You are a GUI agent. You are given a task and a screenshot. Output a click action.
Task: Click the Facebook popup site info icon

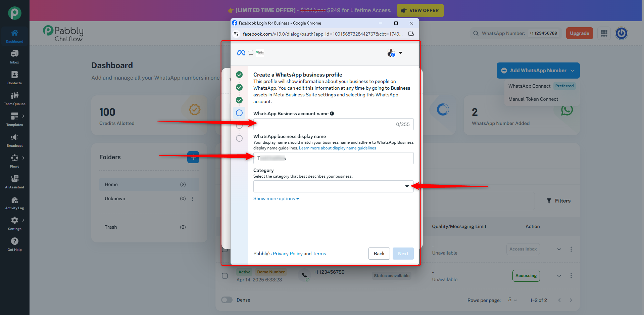[236, 34]
